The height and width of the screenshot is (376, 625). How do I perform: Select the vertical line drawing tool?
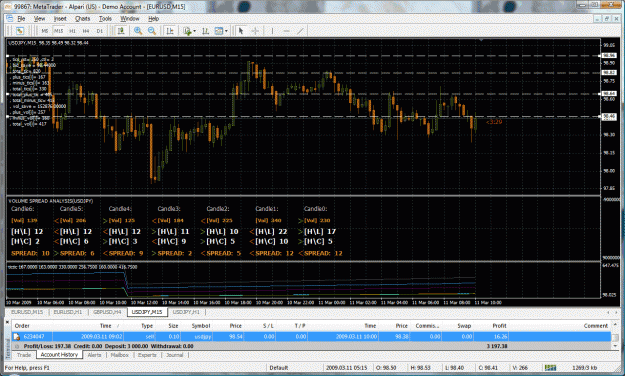(x=272, y=31)
